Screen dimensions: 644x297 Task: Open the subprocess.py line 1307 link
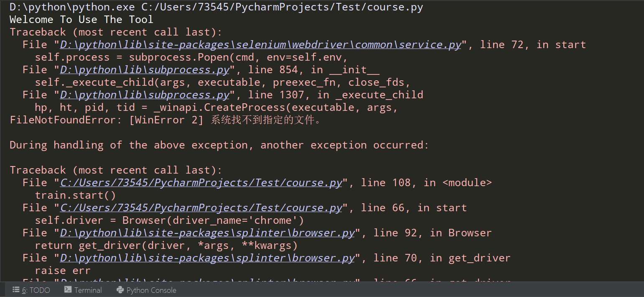pos(144,95)
